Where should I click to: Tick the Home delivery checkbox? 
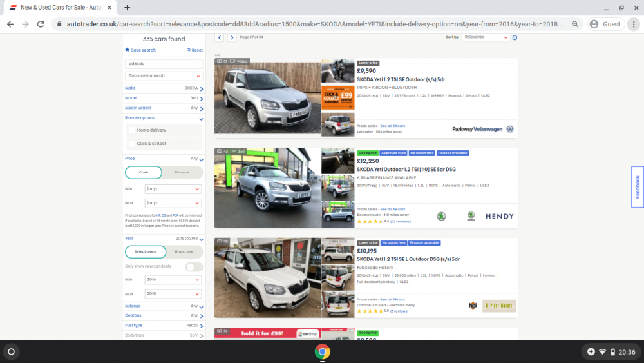click(132, 130)
